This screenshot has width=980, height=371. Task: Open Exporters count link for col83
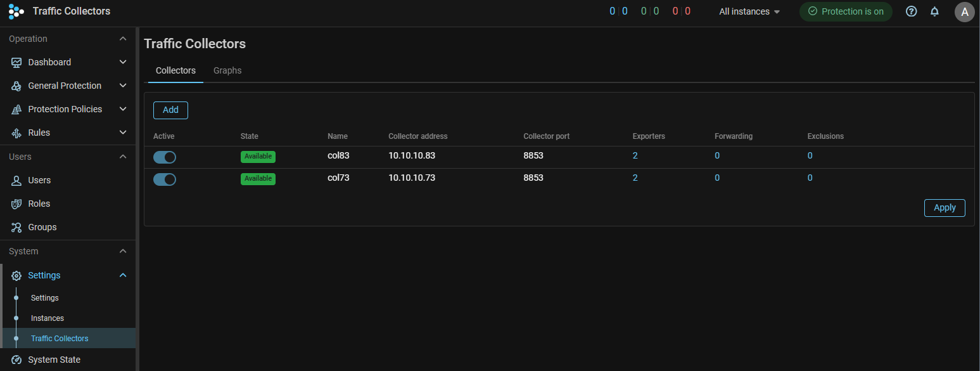tap(635, 156)
